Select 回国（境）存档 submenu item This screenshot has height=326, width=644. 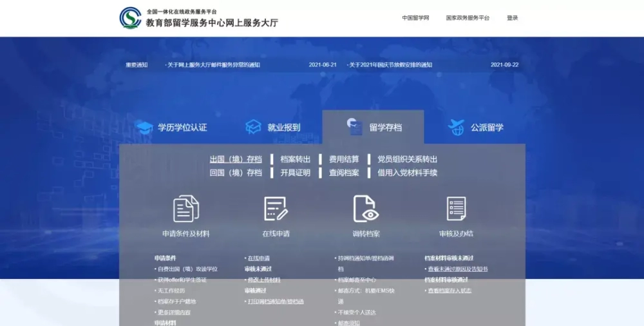(x=236, y=173)
